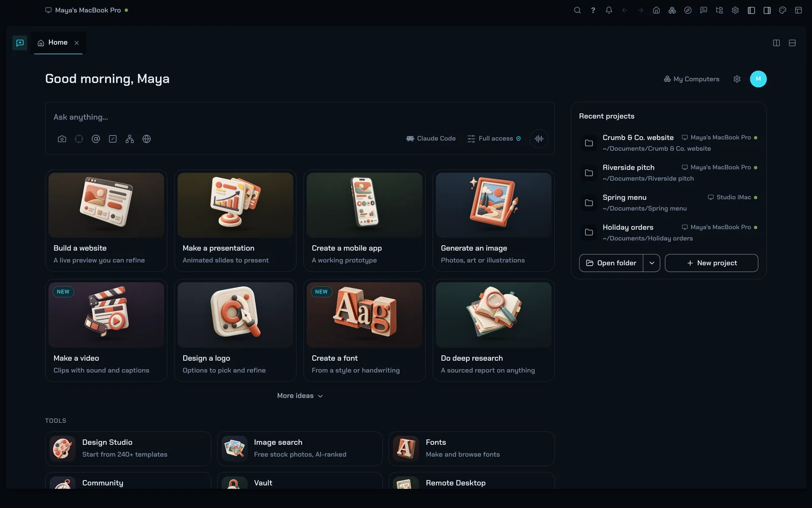Open settings gear beside My Computers
The image size is (812, 508).
(x=737, y=79)
